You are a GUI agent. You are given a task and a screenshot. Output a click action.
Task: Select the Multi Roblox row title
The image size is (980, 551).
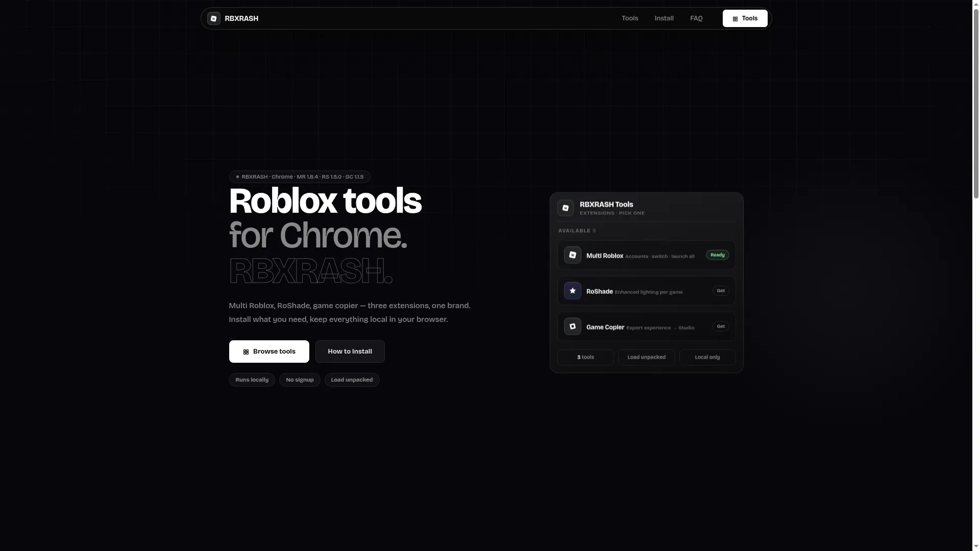[605, 256]
